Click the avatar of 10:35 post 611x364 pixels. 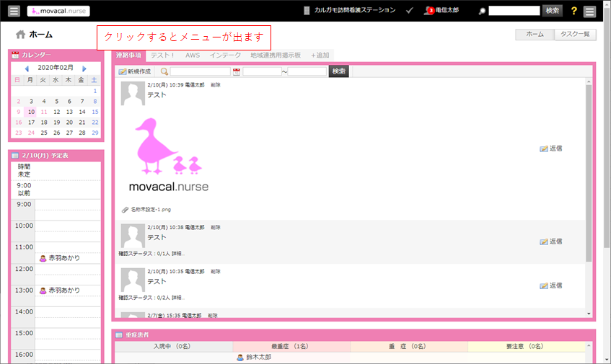(133, 280)
